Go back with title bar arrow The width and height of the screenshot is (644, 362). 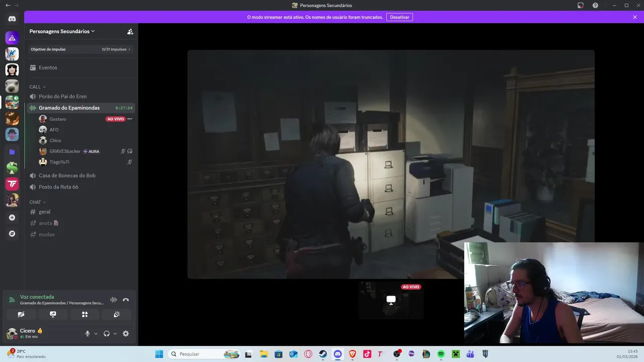[x=8, y=5]
